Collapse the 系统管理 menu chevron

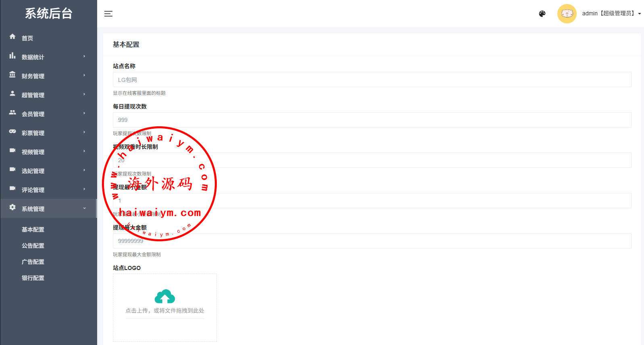click(84, 208)
